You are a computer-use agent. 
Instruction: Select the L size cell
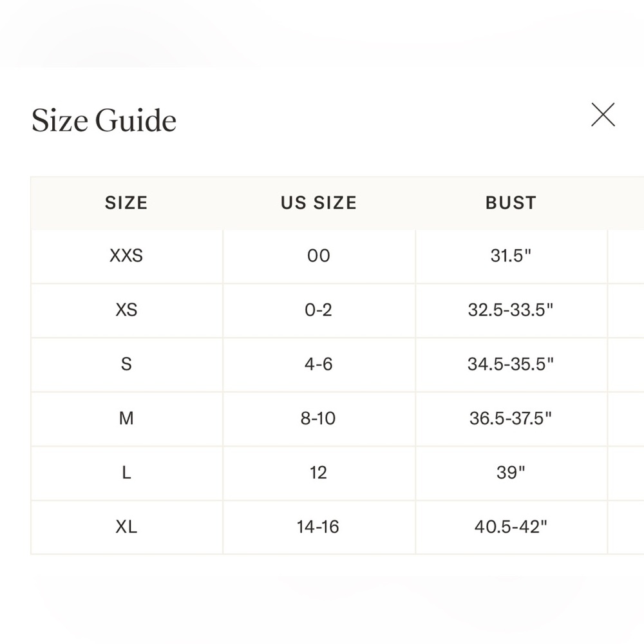[126, 473]
